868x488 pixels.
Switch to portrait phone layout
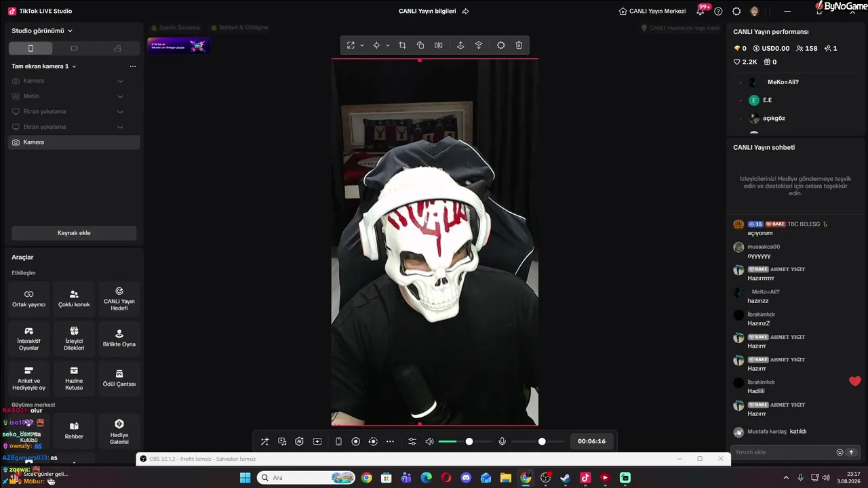point(31,49)
